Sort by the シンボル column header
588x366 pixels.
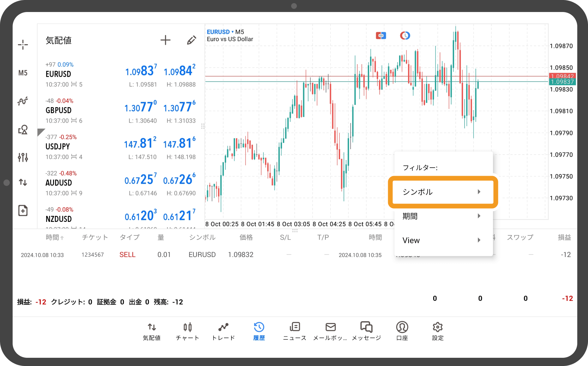click(202, 237)
